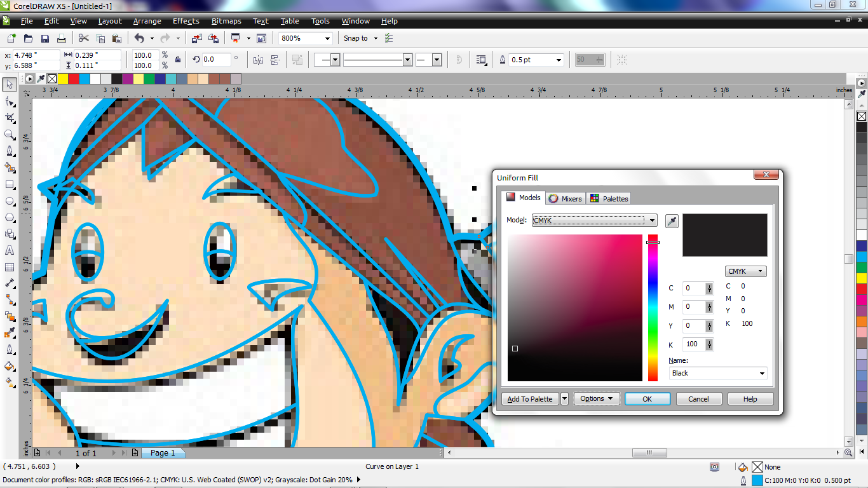Select the Ellipse tool
Image resolution: width=868 pixels, height=488 pixels.
click(9, 201)
